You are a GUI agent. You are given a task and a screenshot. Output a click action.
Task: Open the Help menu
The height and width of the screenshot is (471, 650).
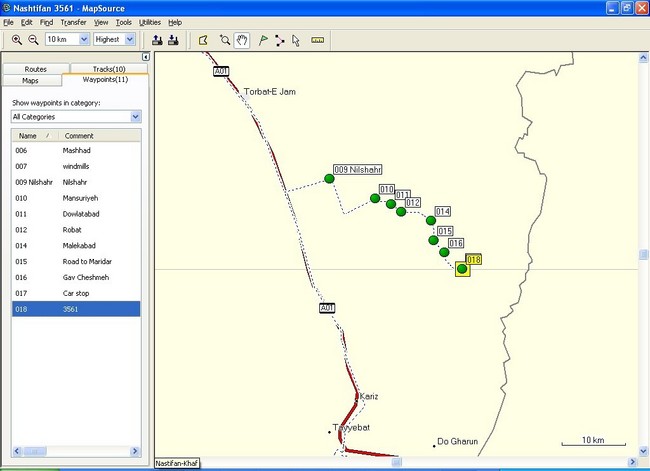coord(175,22)
